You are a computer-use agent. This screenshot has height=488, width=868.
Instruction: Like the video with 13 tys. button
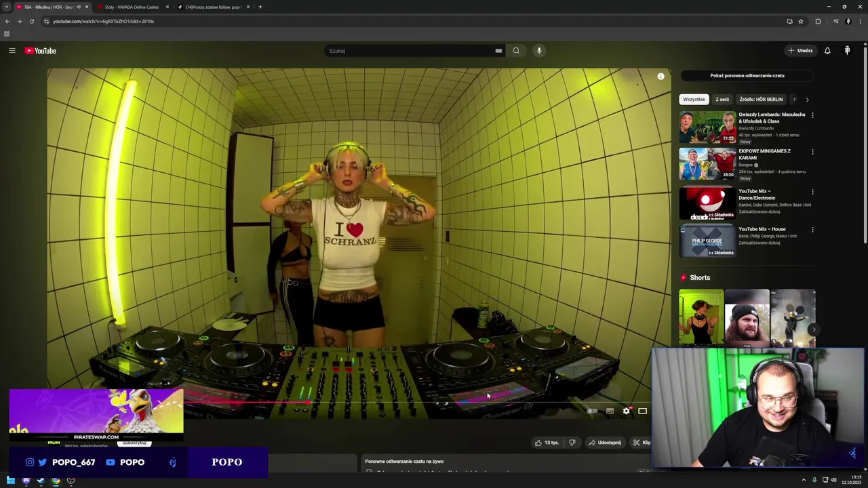pyautogui.click(x=547, y=443)
